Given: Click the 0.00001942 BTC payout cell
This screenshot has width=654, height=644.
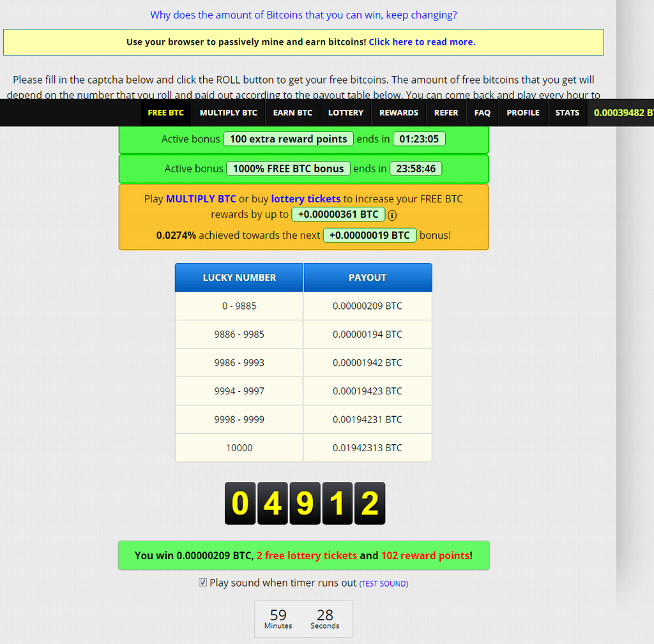Looking at the screenshot, I should pos(367,363).
